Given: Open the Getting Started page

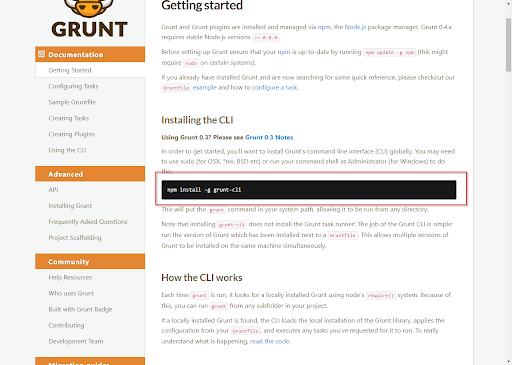Looking at the screenshot, I should (x=70, y=70).
